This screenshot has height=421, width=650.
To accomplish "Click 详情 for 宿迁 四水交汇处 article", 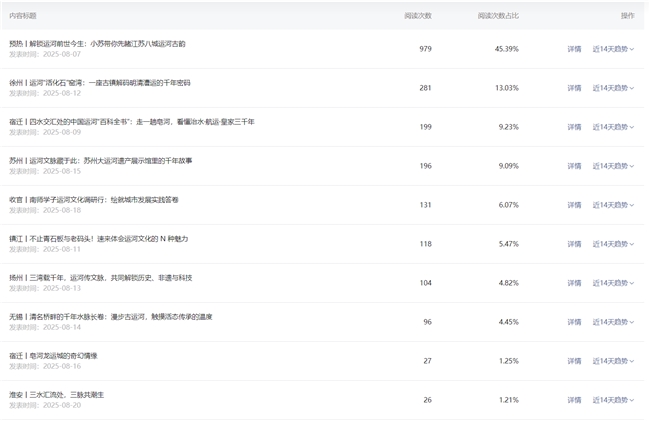I will coord(574,127).
